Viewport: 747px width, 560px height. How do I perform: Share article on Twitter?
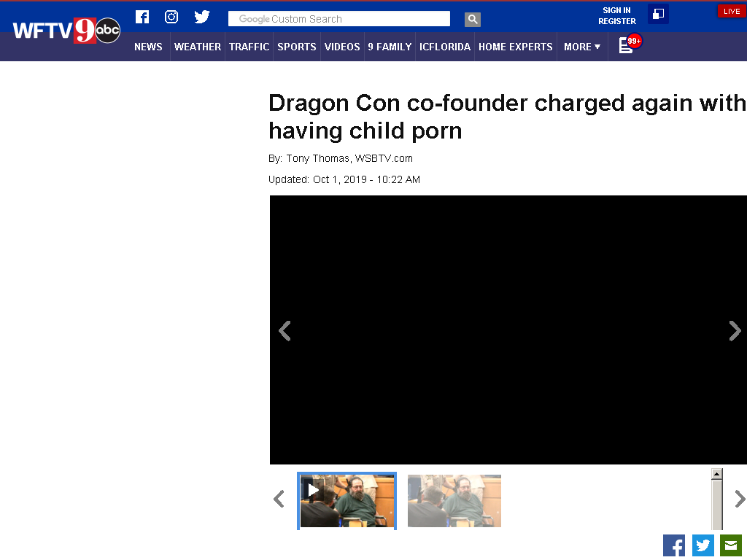703,545
